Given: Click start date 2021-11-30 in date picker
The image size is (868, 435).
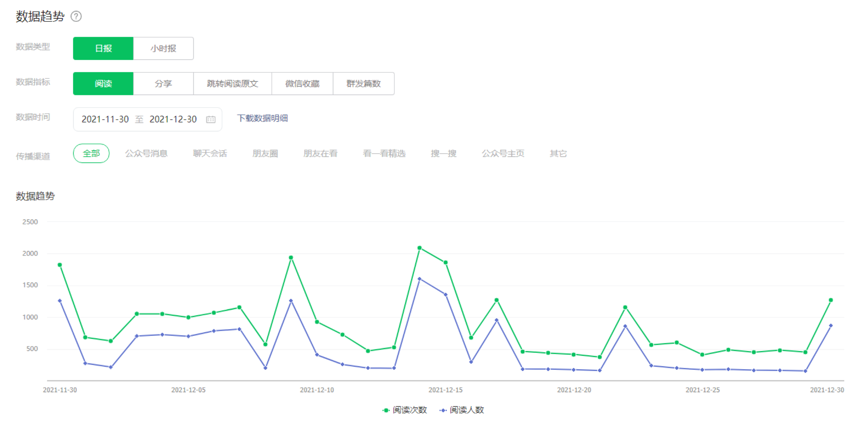Looking at the screenshot, I should [x=105, y=119].
